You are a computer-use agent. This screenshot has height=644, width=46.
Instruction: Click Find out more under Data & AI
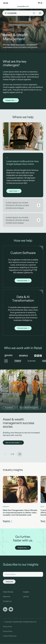pyautogui.click(x=23, y=328)
